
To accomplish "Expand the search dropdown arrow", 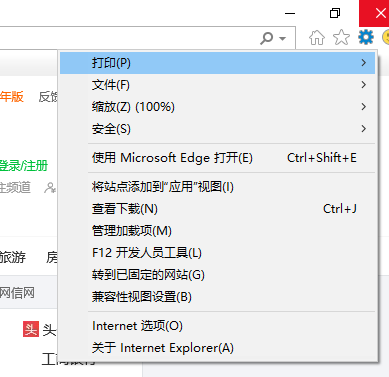I will click(282, 39).
